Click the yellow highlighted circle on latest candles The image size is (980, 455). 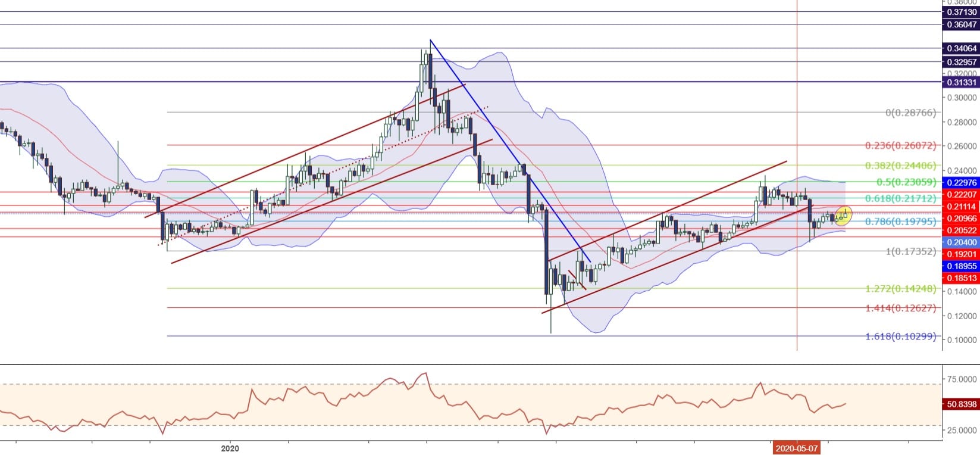(843, 215)
